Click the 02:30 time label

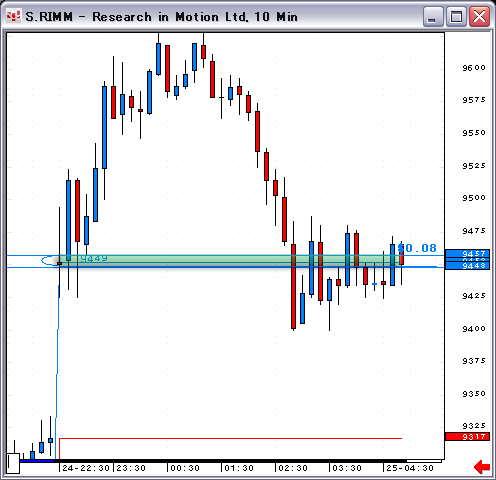(293, 468)
